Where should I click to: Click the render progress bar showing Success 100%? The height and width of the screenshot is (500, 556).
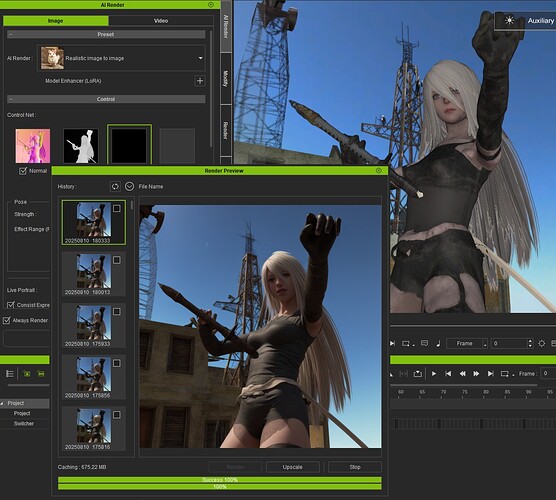[220, 480]
